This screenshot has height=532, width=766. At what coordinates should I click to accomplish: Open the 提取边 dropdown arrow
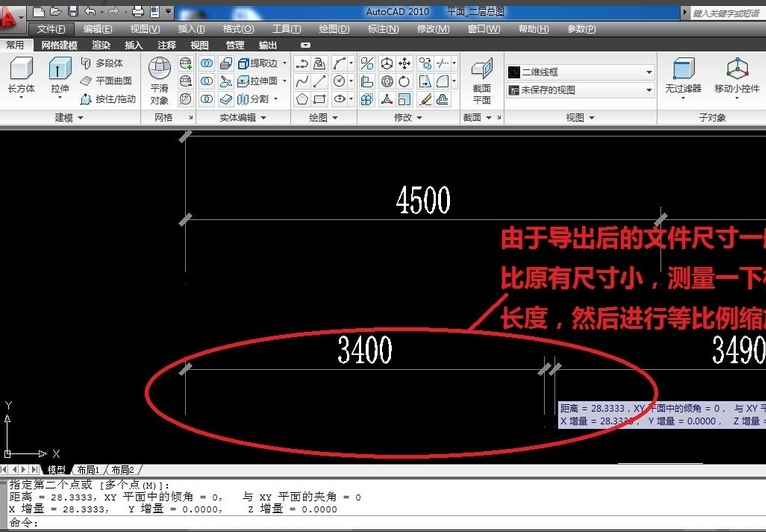285,63
